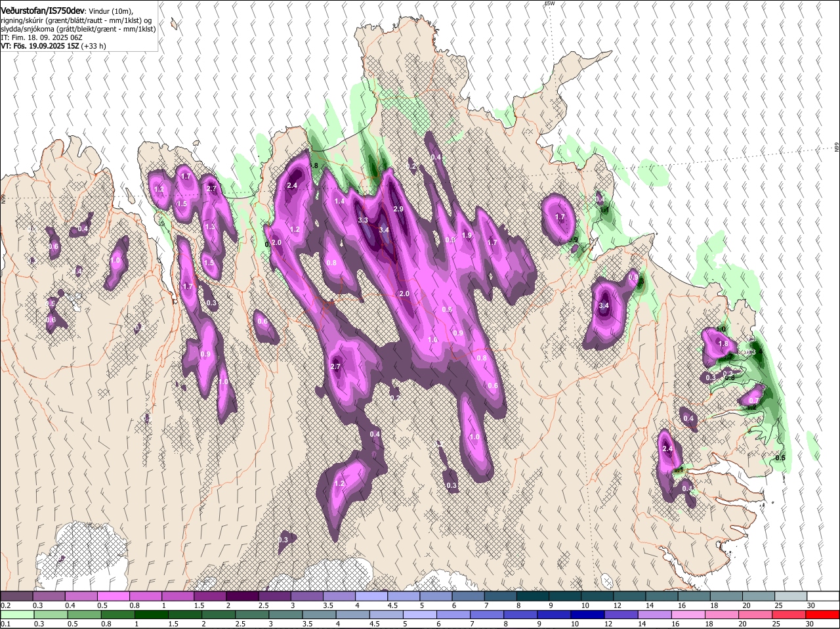Pick the bright magenta swatch between 0.5 and 0.8 on the upper scale

tap(113, 596)
